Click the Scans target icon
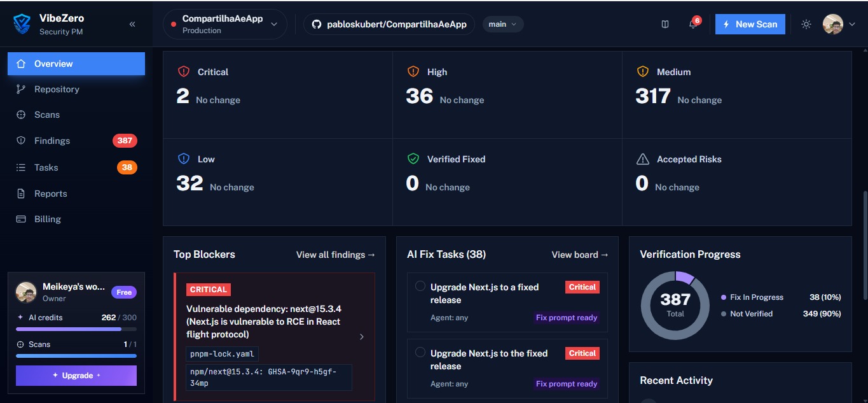The height and width of the screenshot is (403, 868). point(21,115)
